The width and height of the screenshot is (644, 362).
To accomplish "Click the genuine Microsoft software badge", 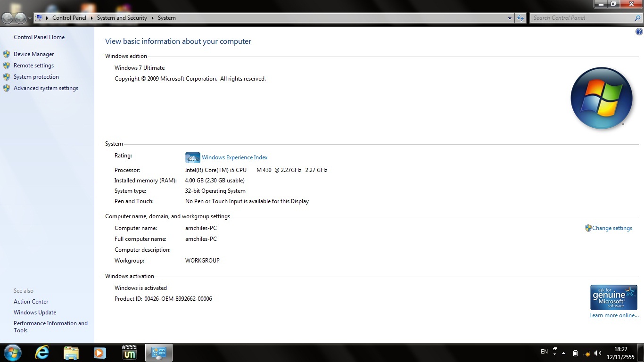I will 613,297.
